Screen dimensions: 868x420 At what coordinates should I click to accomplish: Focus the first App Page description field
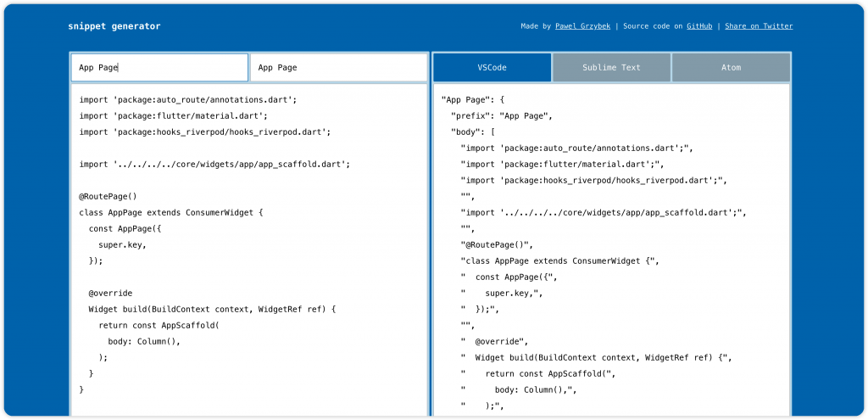[x=159, y=68]
